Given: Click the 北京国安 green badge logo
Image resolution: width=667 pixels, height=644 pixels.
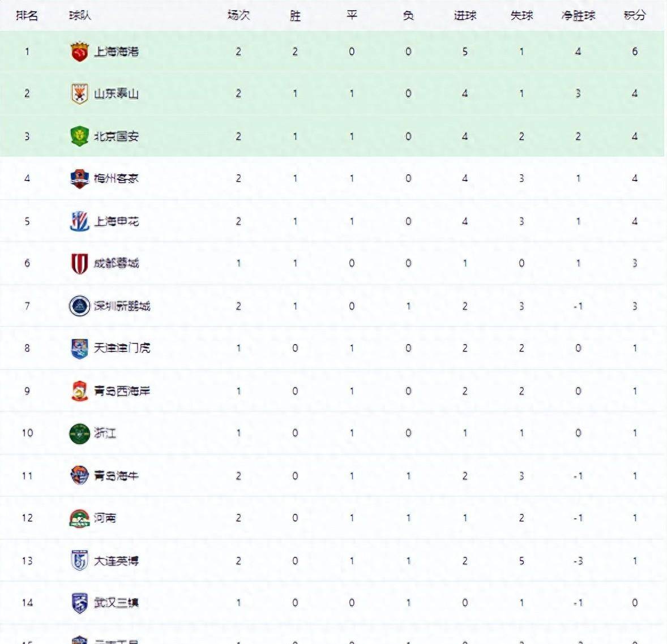Looking at the screenshot, I should pyautogui.click(x=79, y=136).
